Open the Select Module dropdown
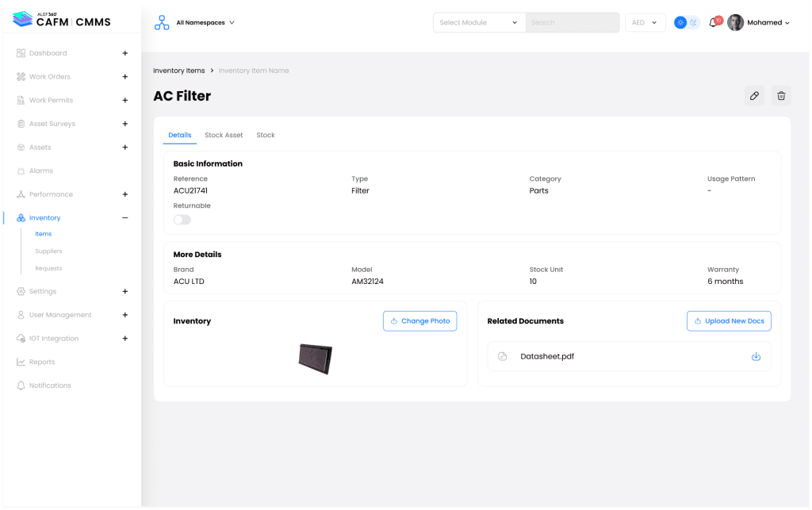Image resolution: width=812 pixels, height=510 pixels. coord(479,23)
